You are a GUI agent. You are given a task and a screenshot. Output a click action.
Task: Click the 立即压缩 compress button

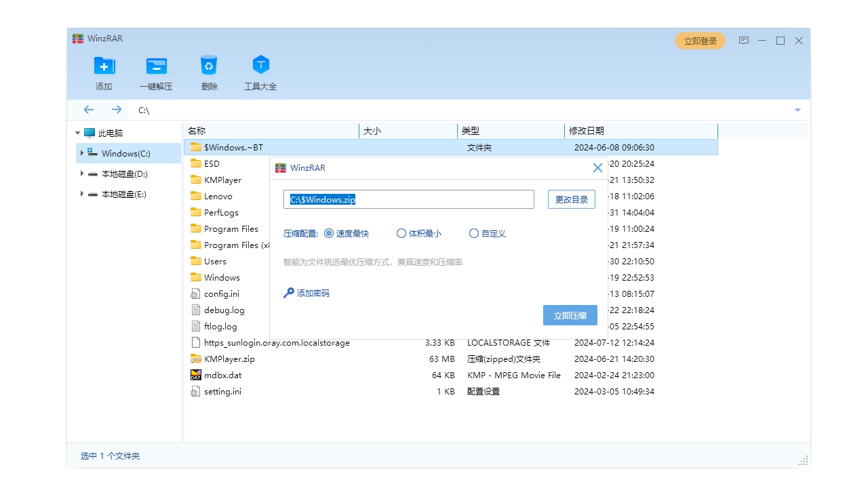point(570,314)
